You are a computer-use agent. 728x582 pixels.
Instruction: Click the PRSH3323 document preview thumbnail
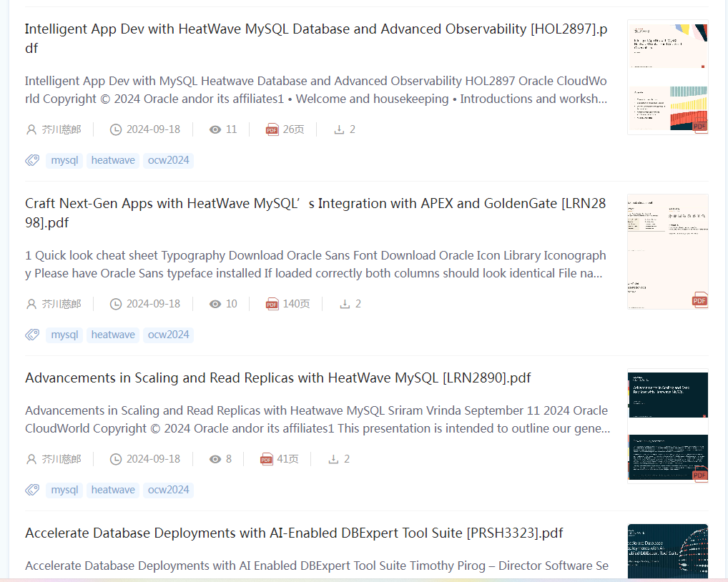point(668,551)
